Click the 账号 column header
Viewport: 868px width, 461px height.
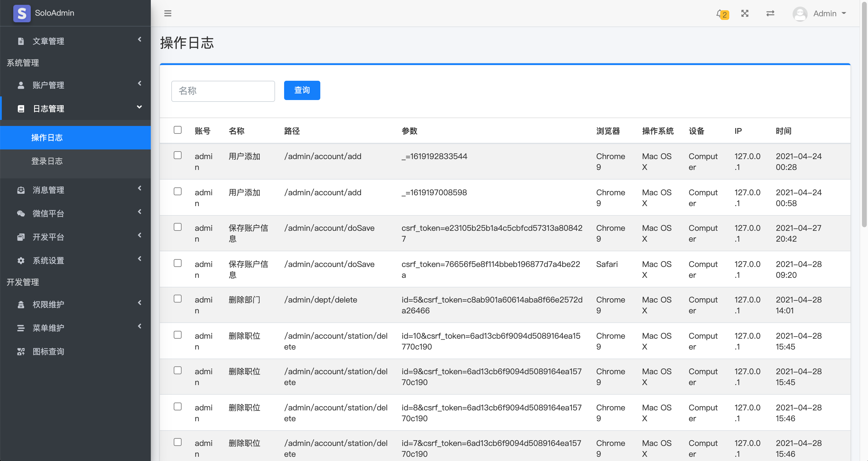click(x=202, y=131)
